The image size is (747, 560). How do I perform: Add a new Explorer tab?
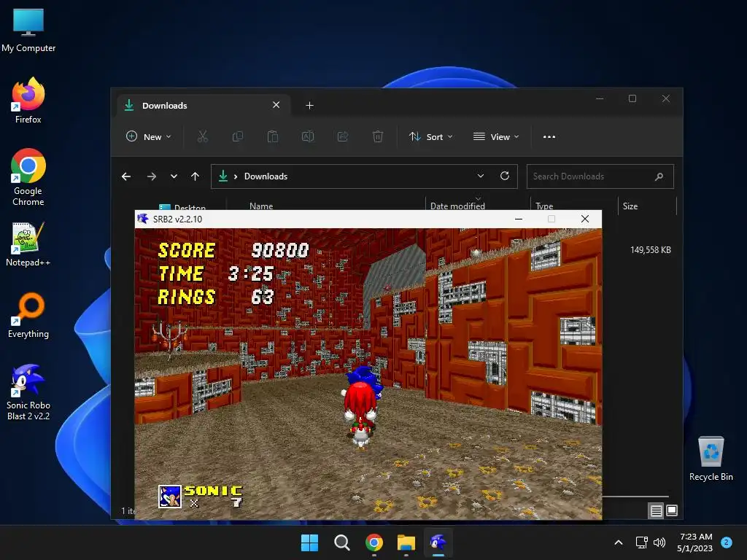coord(309,105)
